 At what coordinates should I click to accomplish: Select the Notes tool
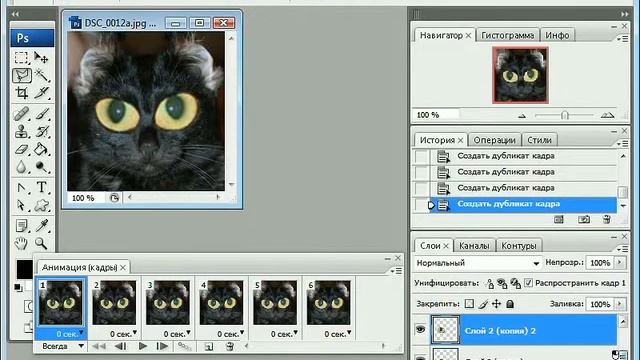point(22,226)
